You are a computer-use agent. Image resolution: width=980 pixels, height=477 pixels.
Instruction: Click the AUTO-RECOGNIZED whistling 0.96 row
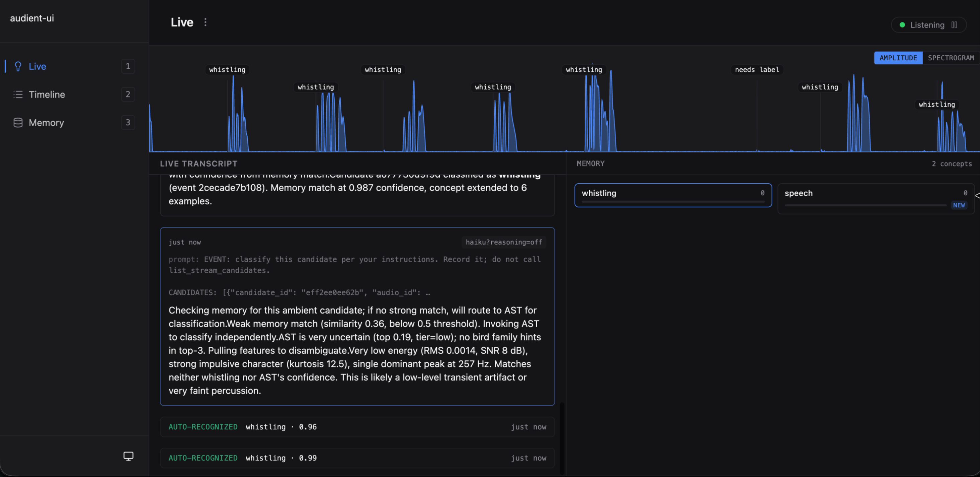point(357,427)
